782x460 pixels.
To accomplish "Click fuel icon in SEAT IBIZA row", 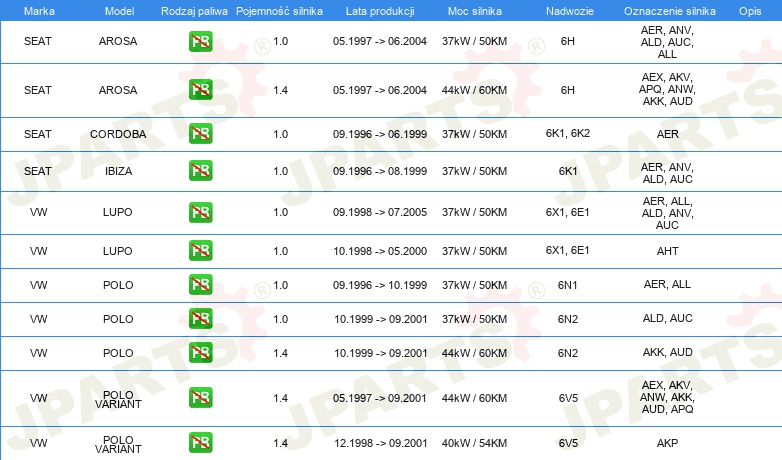I will pyautogui.click(x=200, y=171).
